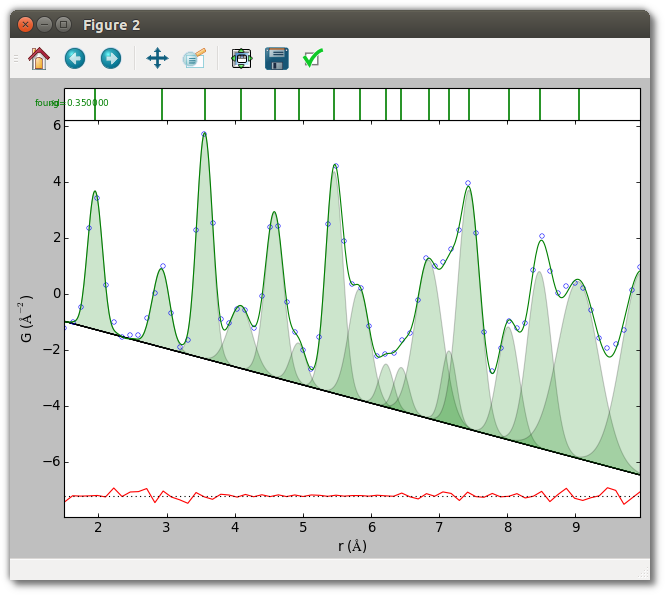Go back to the previous view
666x596 pixels.
[75, 59]
